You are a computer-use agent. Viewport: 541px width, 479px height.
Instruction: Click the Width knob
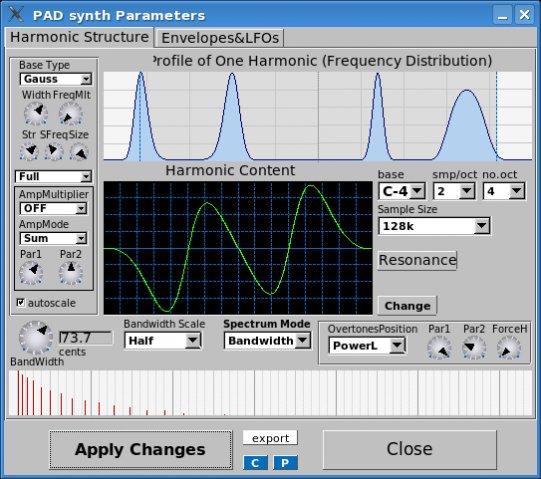pyautogui.click(x=36, y=113)
